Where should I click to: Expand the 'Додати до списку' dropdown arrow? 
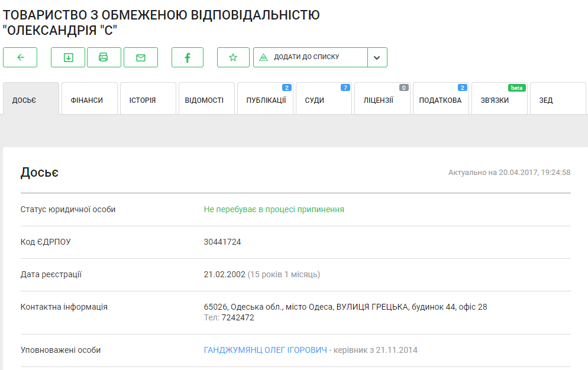tap(377, 57)
